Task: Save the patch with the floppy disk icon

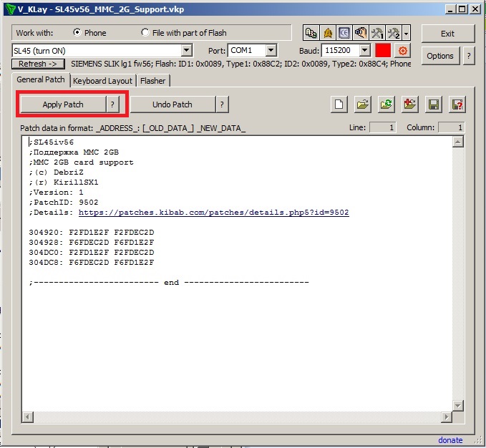Action: 433,104
